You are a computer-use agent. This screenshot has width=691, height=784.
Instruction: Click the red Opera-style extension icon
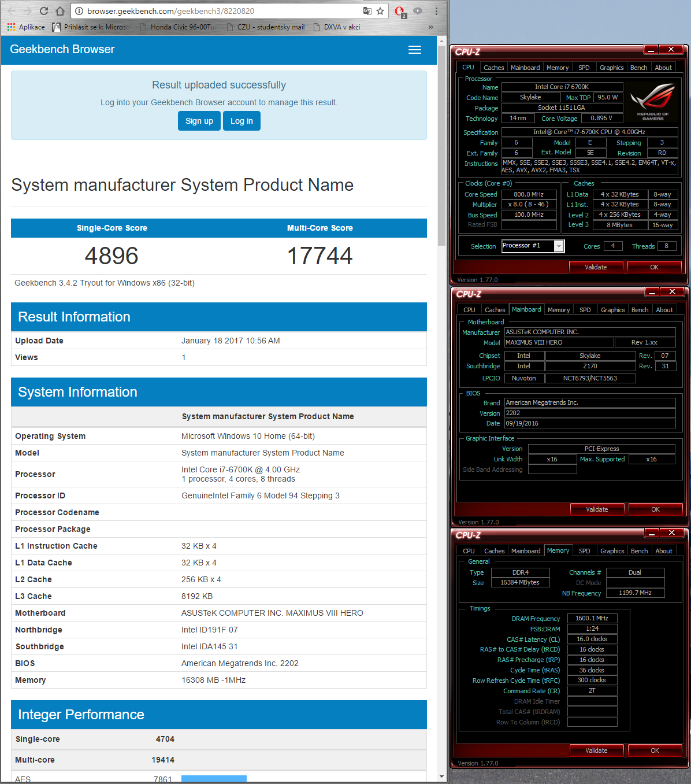click(400, 11)
